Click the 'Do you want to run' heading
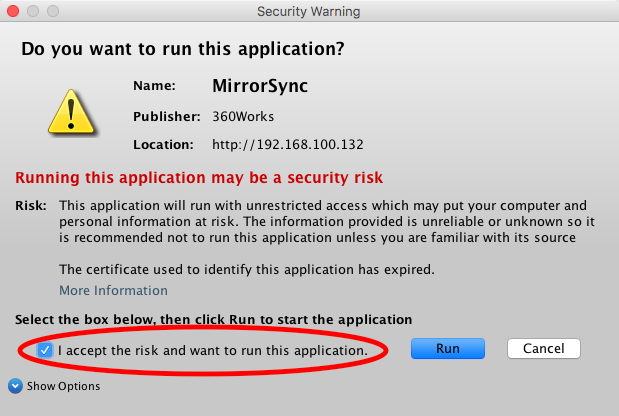This screenshot has height=416, width=619. tap(183, 49)
